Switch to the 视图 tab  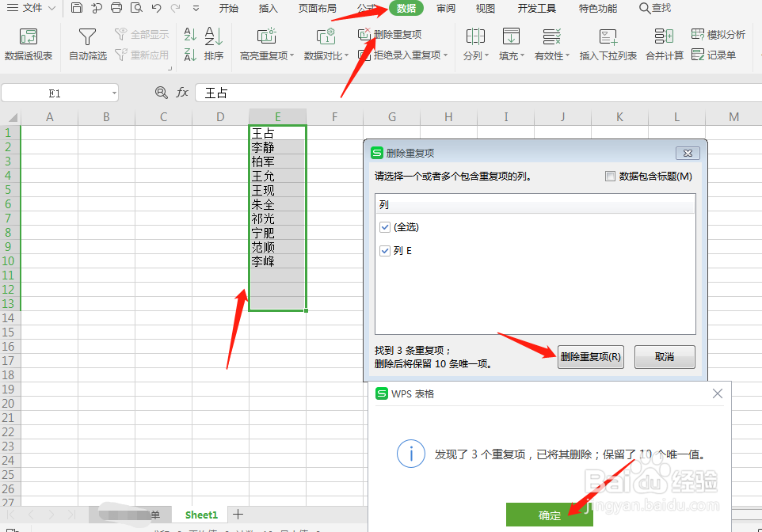click(485, 8)
